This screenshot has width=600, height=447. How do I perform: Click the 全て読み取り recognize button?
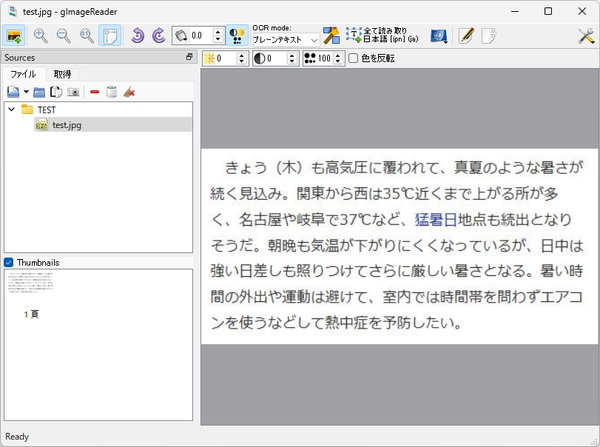tap(382, 36)
